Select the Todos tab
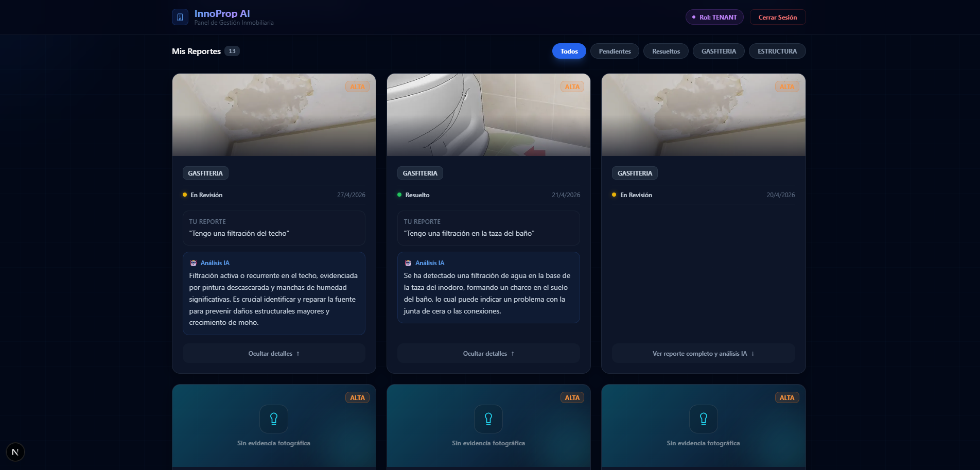The image size is (980, 470). pos(569,51)
